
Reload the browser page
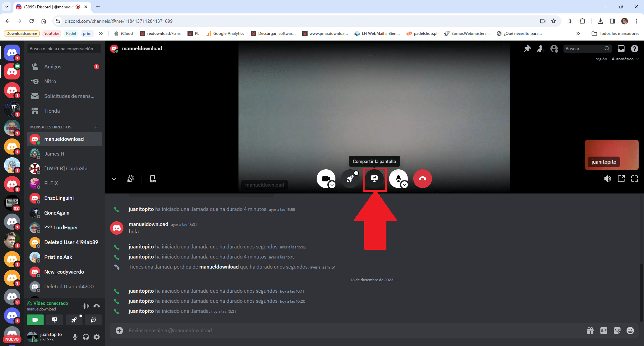coord(32,21)
